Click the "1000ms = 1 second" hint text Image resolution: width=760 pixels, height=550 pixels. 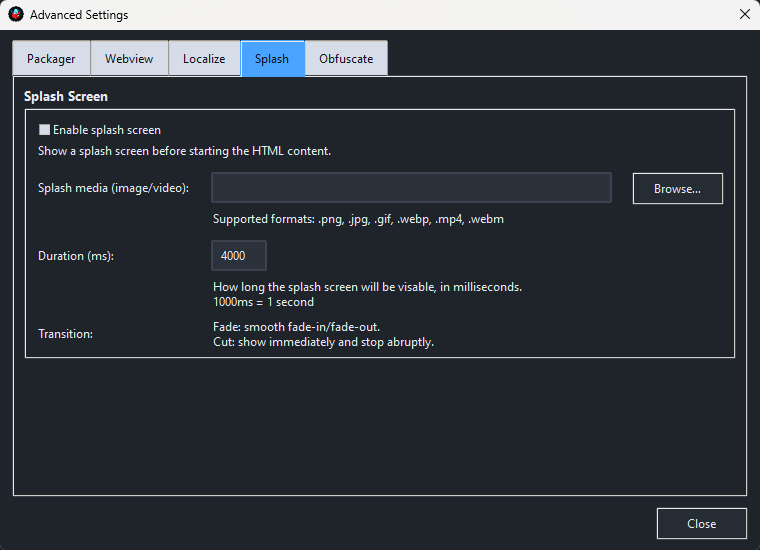coord(263,302)
